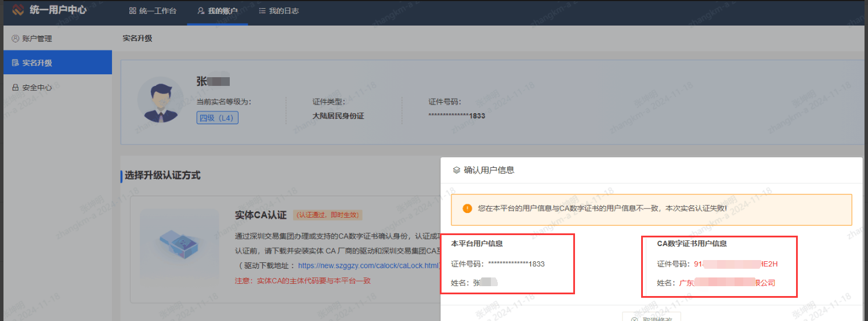Screen dimensions: 868x321
Task: Open the CA driver download link
Action: pos(368,265)
